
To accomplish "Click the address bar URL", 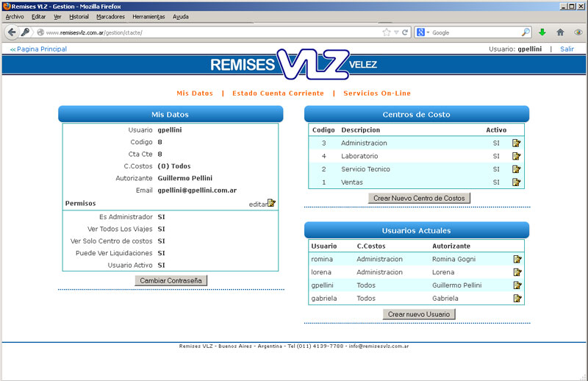I will pos(94,32).
